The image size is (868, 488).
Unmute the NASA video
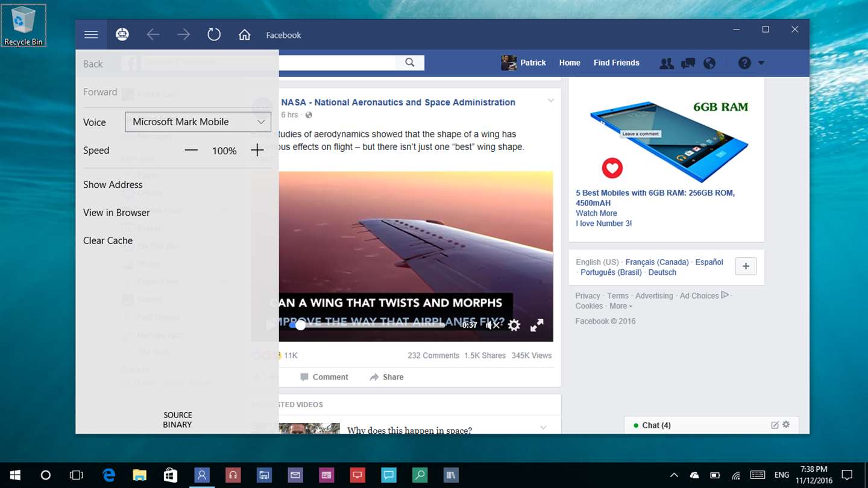tap(492, 325)
